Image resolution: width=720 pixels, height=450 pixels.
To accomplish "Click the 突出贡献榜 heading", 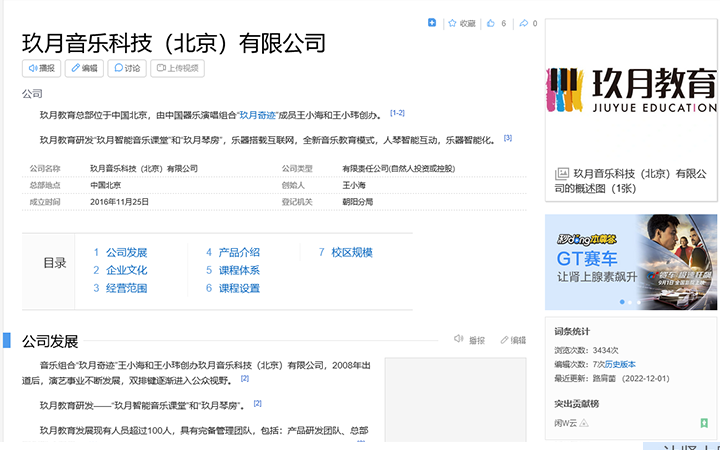I will (576, 404).
